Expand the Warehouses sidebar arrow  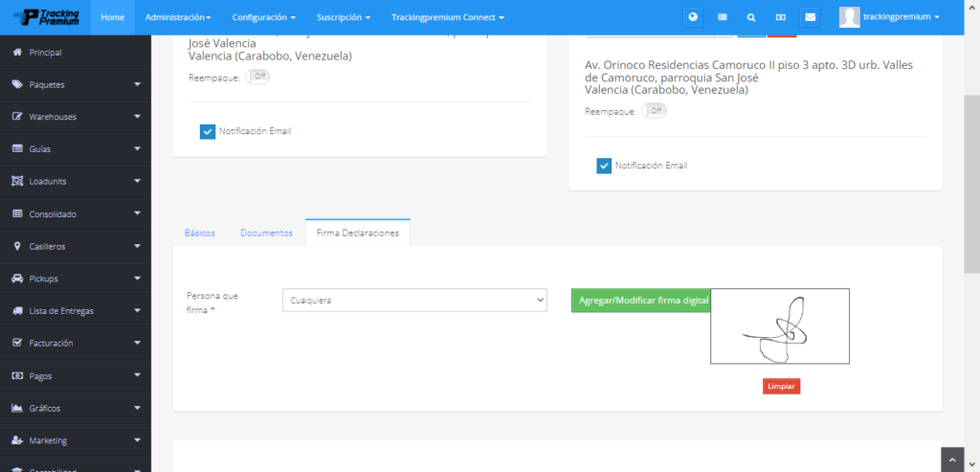(x=138, y=116)
